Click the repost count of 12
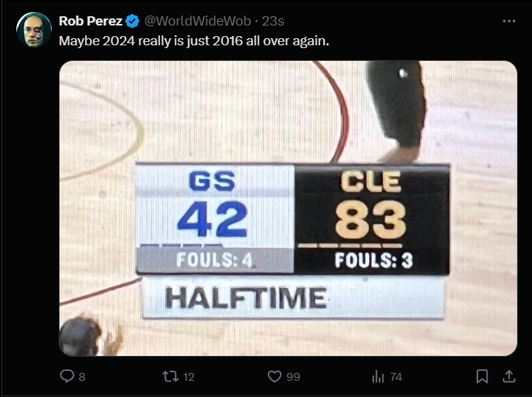This screenshot has height=397, width=532. [x=188, y=377]
